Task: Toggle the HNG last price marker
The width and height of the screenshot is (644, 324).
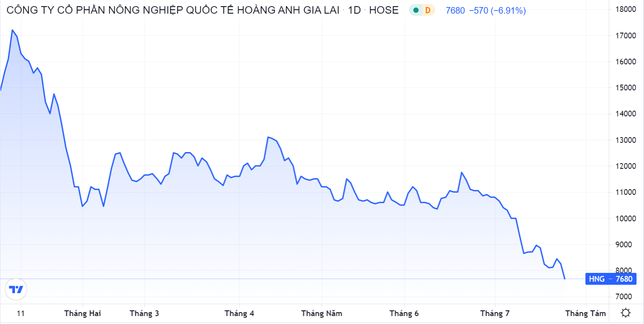Action: click(x=611, y=279)
